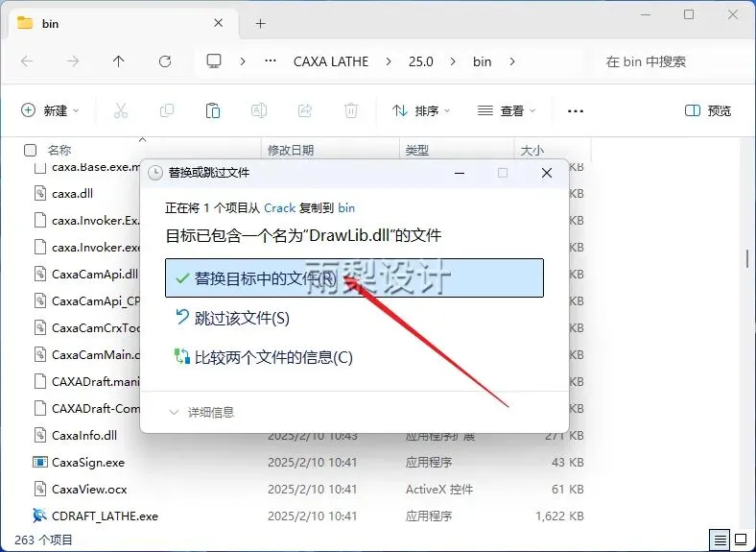Go up one folder level
Image resolution: width=756 pixels, height=552 pixels.
pos(119,61)
